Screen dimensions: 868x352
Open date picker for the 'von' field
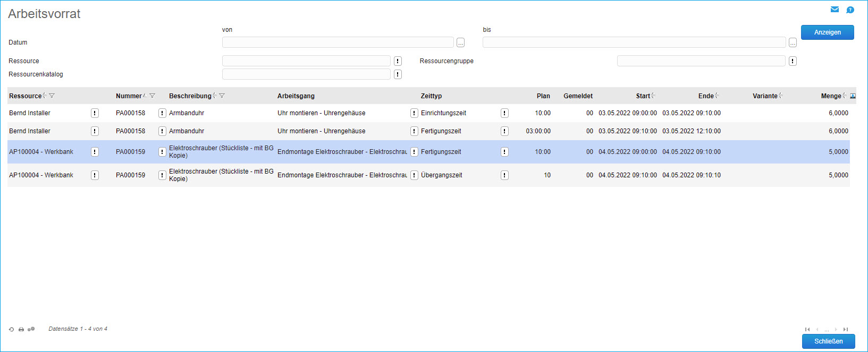click(460, 42)
